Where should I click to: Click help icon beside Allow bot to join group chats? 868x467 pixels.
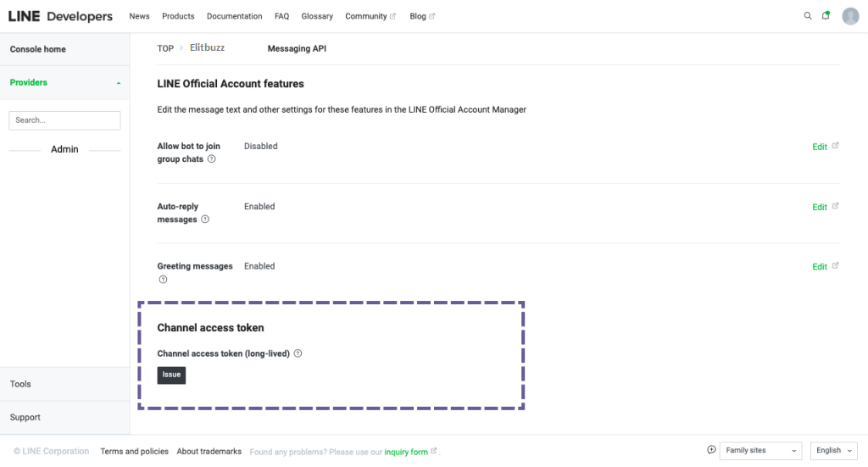pos(212,159)
